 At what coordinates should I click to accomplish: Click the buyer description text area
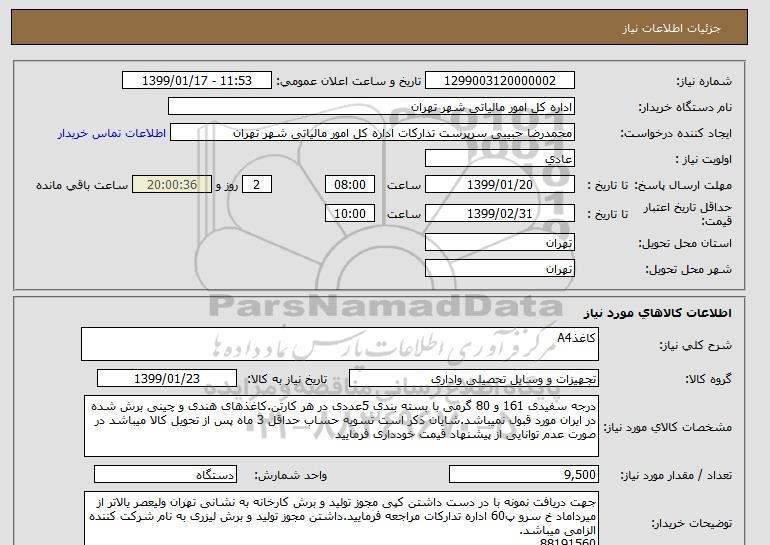[341, 518]
